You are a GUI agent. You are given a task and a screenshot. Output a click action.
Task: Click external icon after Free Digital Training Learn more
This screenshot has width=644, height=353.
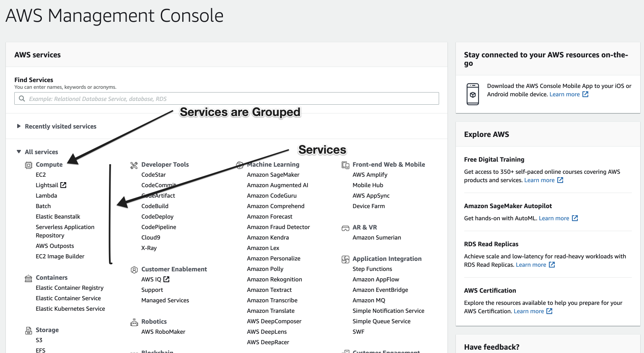[x=560, y=180]
